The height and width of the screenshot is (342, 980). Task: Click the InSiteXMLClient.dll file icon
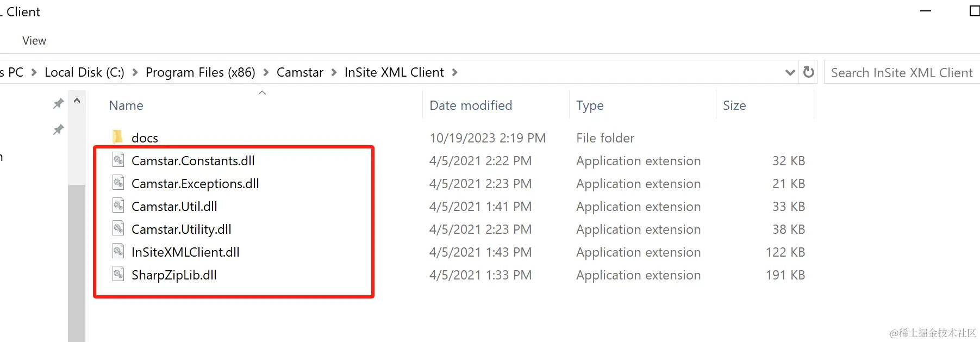(118, 251)
